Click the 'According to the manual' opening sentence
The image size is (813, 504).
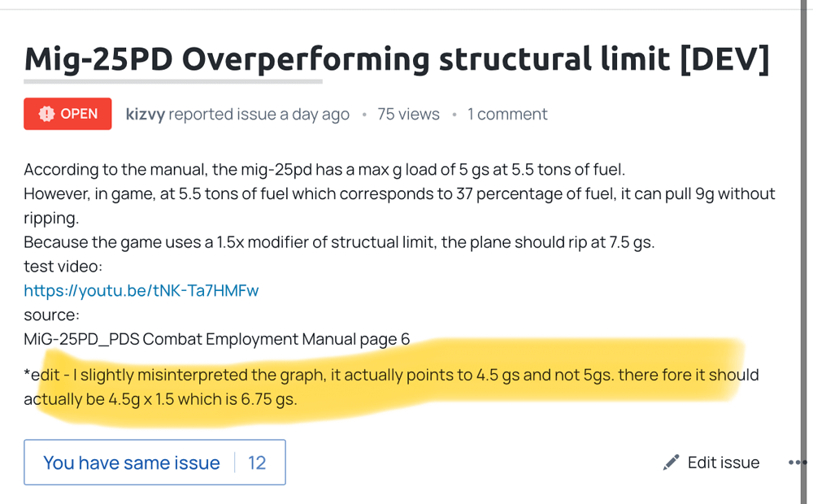324,170
